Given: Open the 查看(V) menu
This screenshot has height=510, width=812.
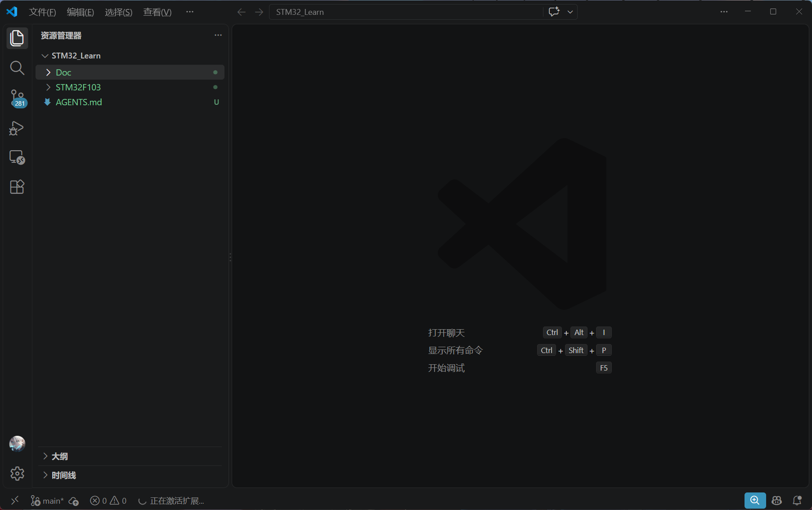Looking at the screenshot, I should tap(157, 12).
